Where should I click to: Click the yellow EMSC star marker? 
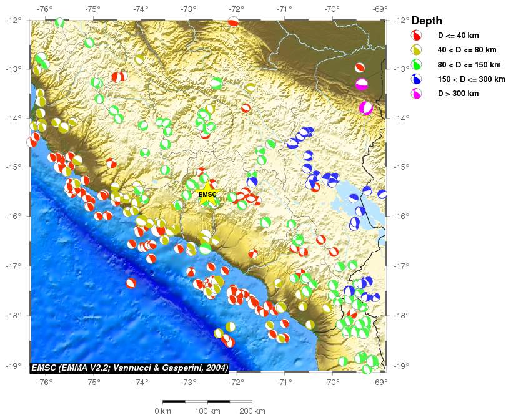point(207,194)
